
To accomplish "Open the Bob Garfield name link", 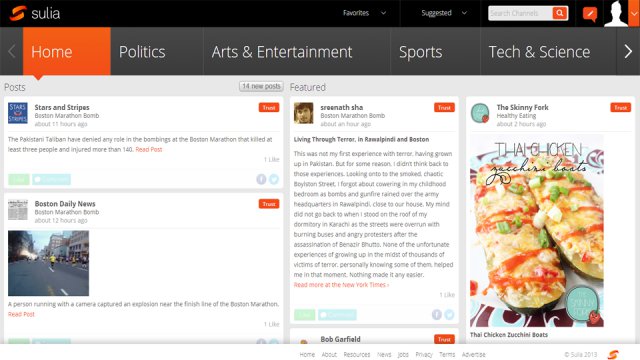I will [340, 339].
